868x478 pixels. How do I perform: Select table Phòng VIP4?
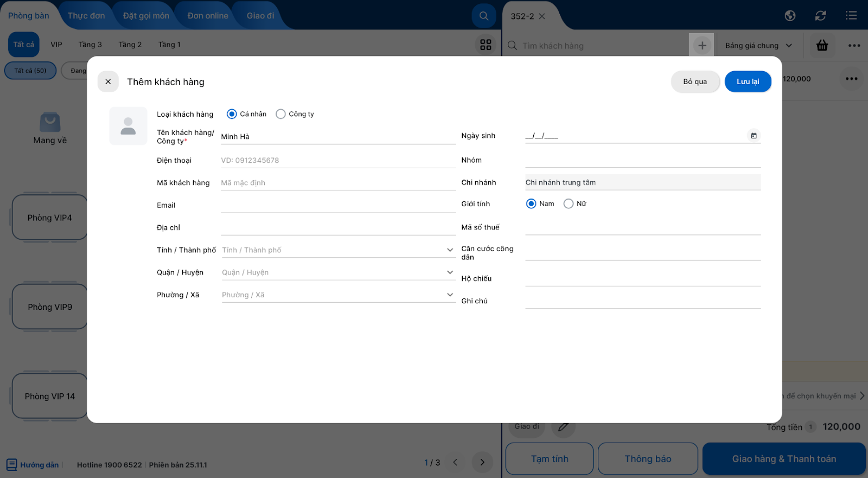49,218
